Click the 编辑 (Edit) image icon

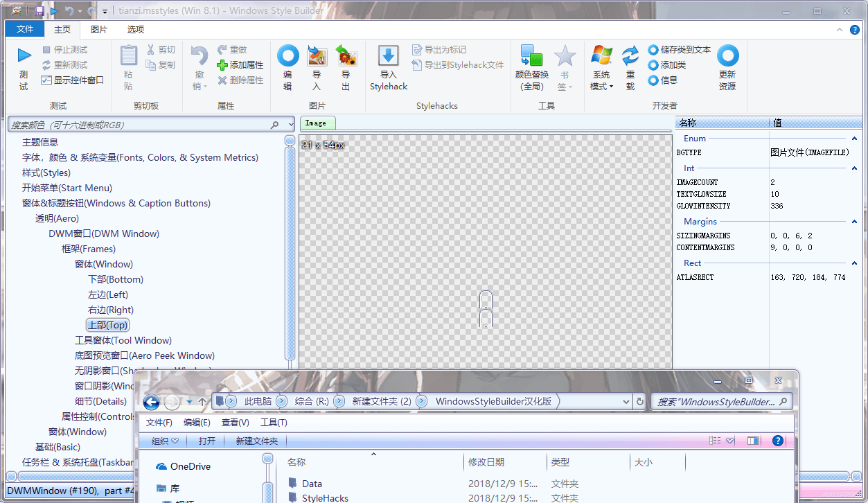288,56
